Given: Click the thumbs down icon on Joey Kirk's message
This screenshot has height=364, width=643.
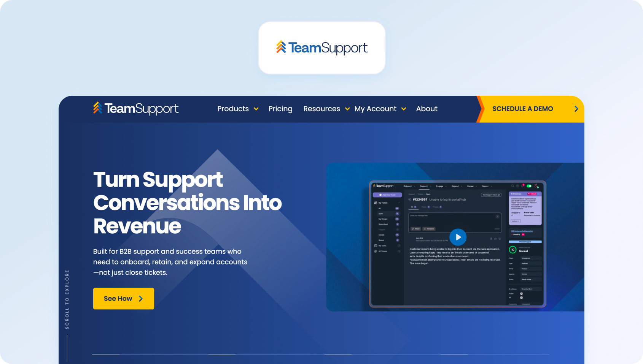Looking at the screenshot, I should point(500,239).
